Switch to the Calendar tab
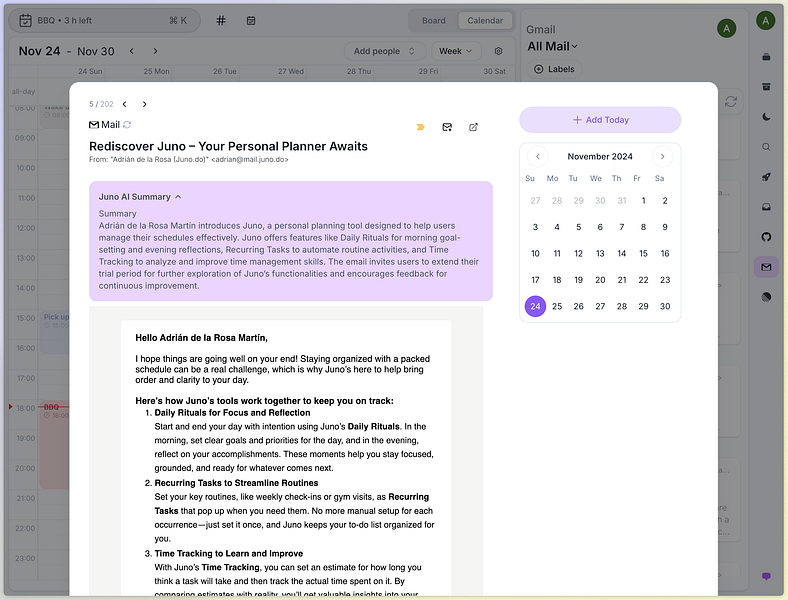This screenshot has height=600, width=788. click(x=485, y=21)
